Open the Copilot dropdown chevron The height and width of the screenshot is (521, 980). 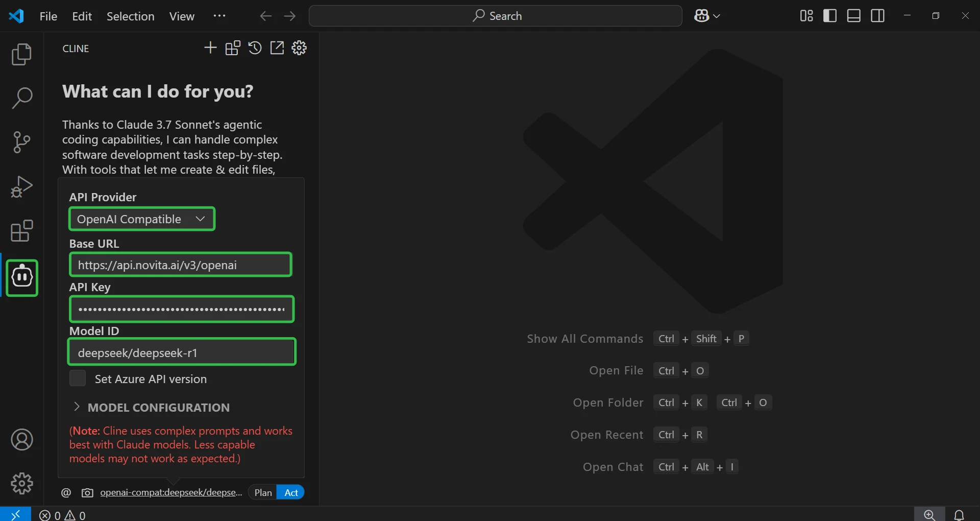coord(717,16)
